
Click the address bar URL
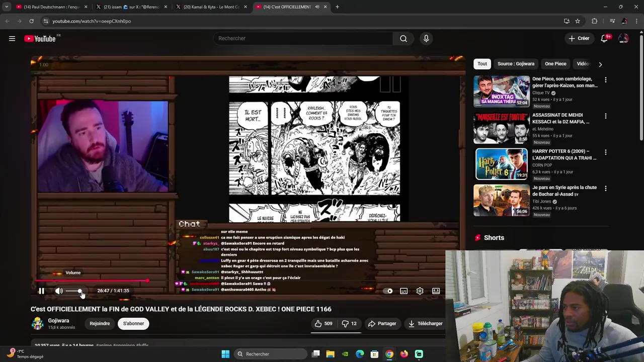92,21
